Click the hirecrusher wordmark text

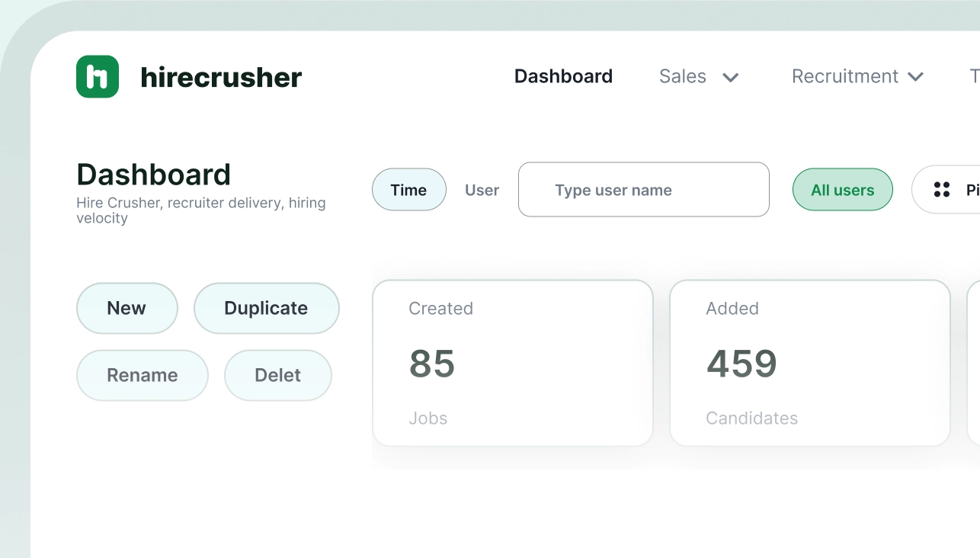(x=221, y=77)
